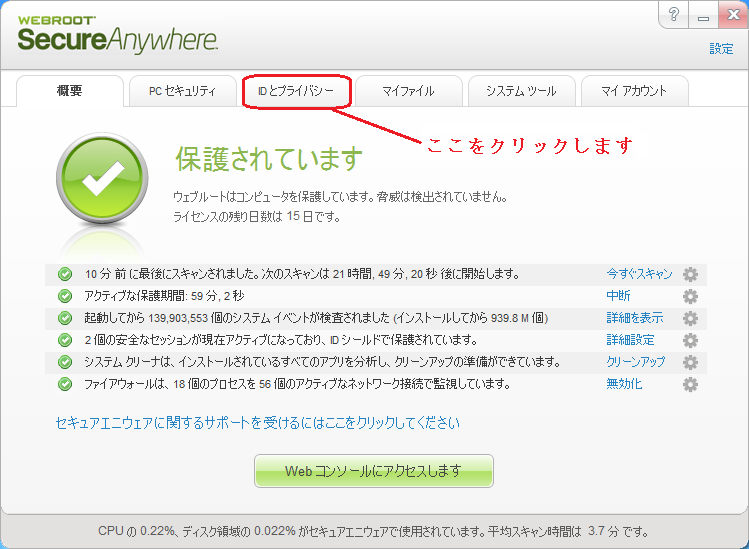This screenshot has width=749, height=549.
Task: Switch to the 概要 tab
Action: coord(70,91)
